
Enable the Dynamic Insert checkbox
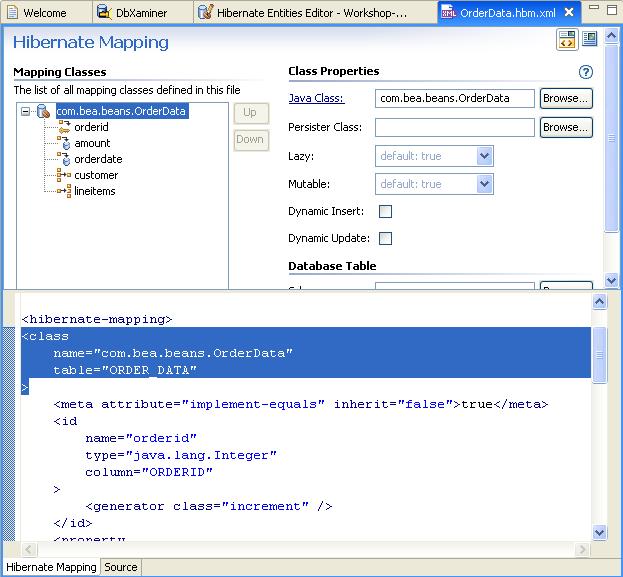pos(385,211)
